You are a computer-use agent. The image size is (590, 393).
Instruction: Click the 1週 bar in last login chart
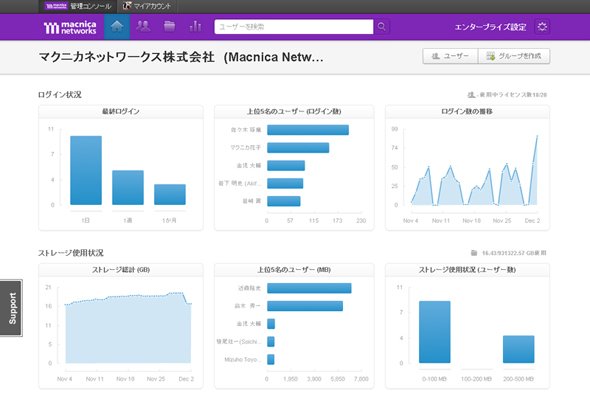coord(128,187)
